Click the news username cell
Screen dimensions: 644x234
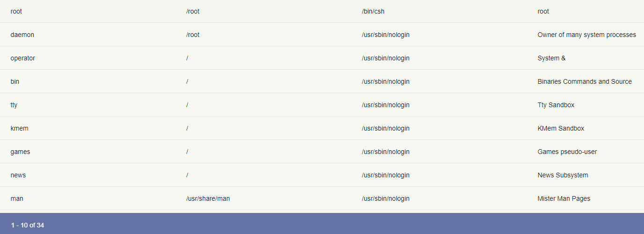(x=18, y=175)
